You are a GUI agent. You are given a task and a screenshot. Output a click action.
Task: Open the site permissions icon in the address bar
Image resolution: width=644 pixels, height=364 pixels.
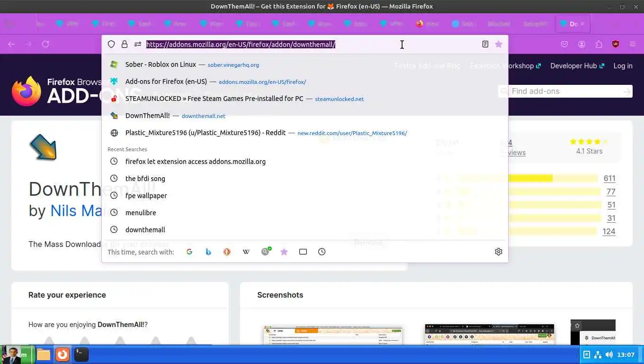click(138, 44)
